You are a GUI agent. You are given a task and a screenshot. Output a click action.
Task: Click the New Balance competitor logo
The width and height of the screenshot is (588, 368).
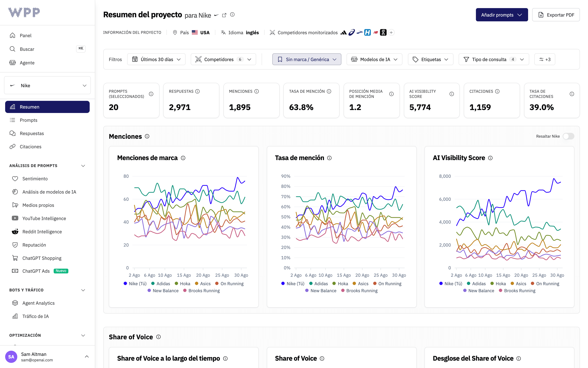pos(376,32)
